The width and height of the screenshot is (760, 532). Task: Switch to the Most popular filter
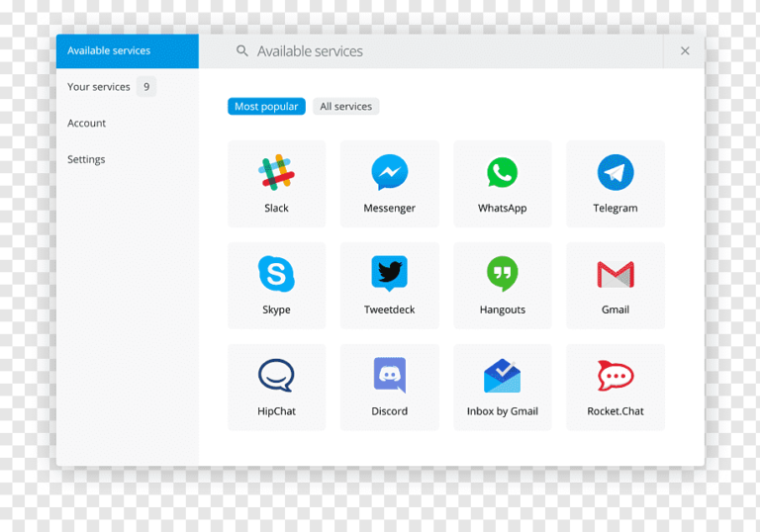(266, 107)
